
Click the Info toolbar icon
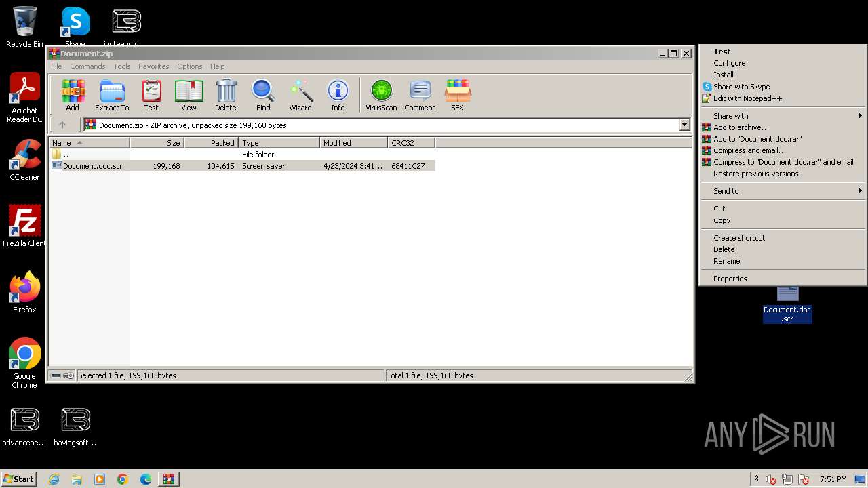click(x=338, y=96)
